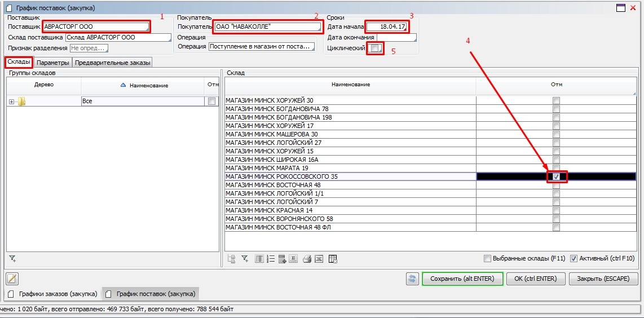The image size is (644, 318).
Task: Expand the Все folder tree node
Action: pyautogui.click(x=11, y=101)
